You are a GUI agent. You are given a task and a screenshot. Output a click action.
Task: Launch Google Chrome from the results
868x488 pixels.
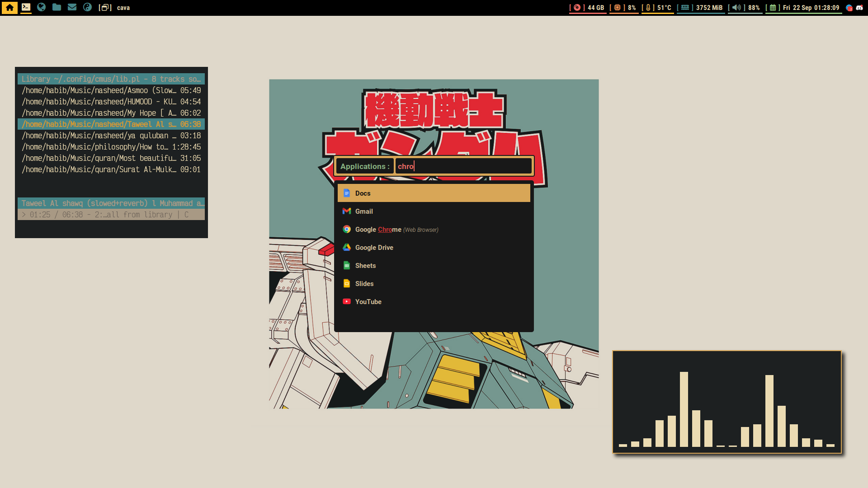coord(434,229)
